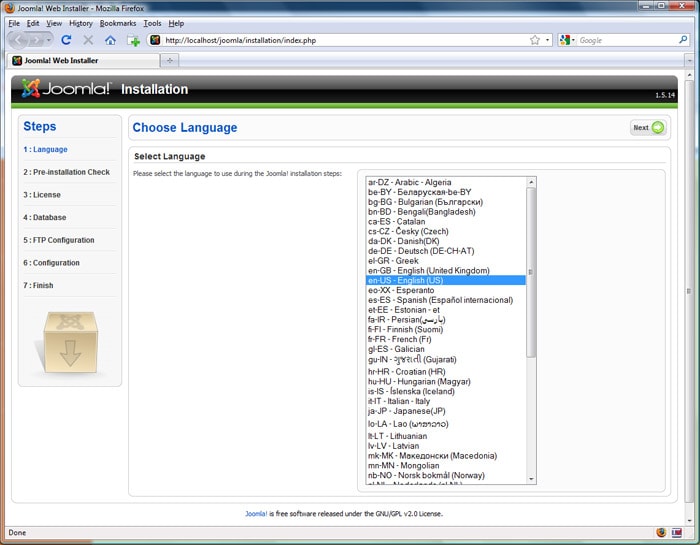
Task: Click the Firefox icon in the status bar
Action: coord(661,533)
